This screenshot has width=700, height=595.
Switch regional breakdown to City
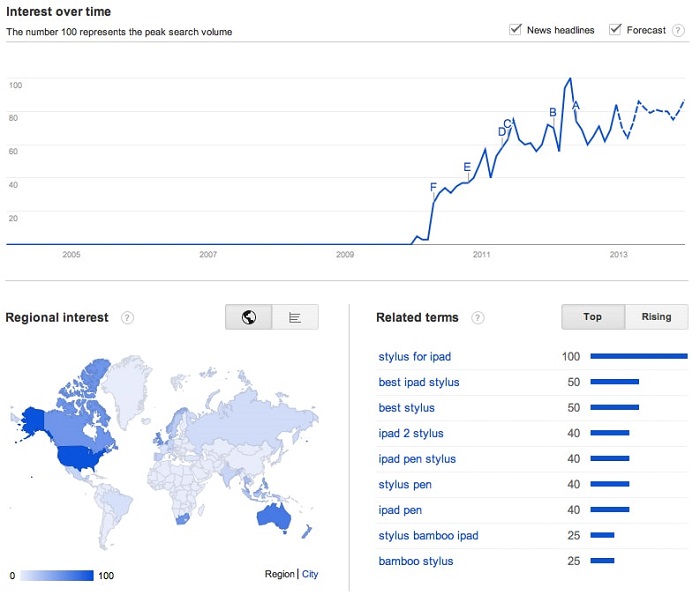click(310, 574)
